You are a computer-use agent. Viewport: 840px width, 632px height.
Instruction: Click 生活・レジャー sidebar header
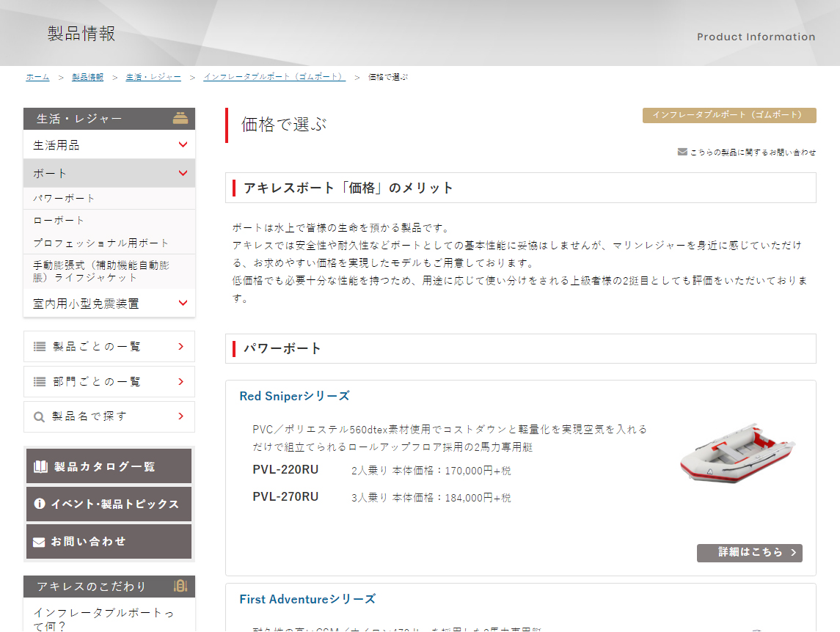[x=109, y=119]
